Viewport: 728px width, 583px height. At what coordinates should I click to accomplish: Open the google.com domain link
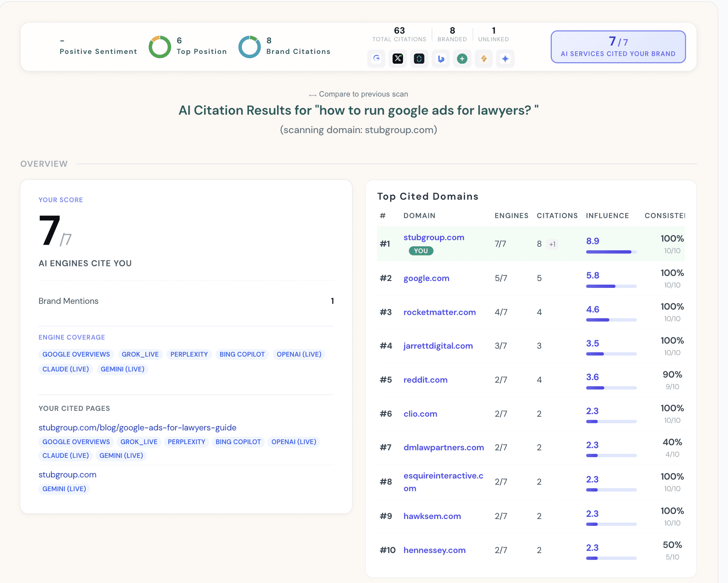[x=426, y=278]
